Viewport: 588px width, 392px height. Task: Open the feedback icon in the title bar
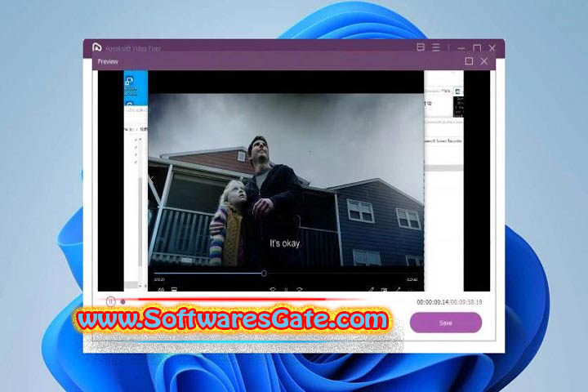click(x=421, y=47)
